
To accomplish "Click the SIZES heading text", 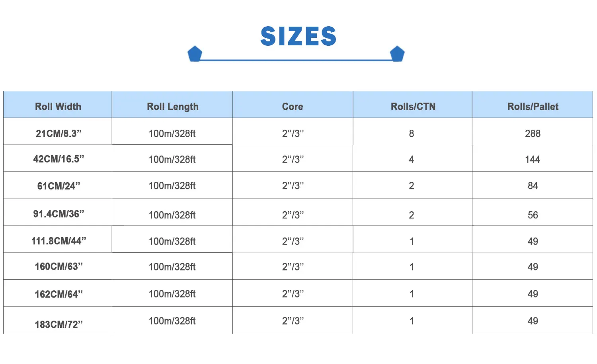I will (x=298, y=36).
